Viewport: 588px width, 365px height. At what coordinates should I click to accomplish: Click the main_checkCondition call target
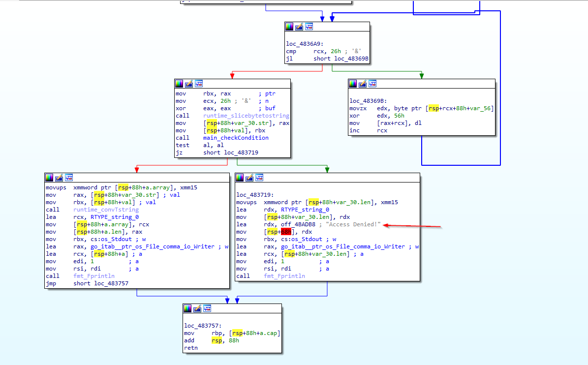[236, 138]
